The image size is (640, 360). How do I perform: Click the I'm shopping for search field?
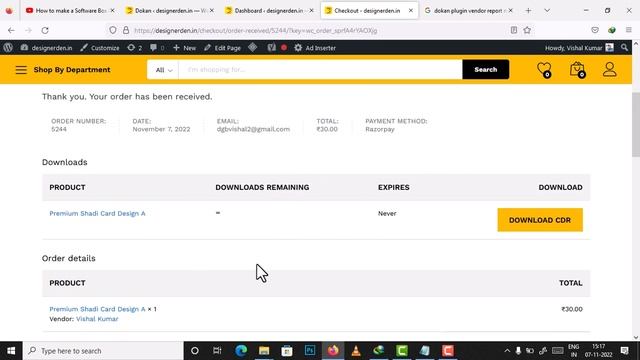coord(320,69)
